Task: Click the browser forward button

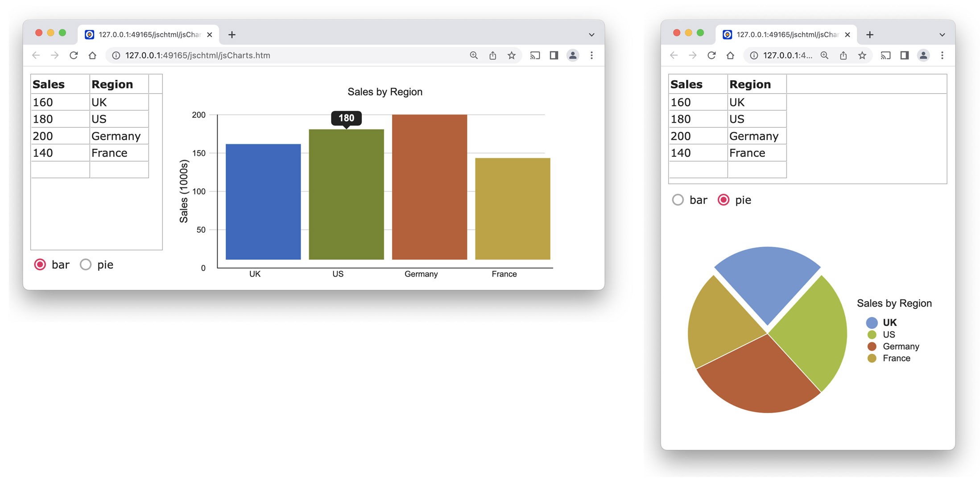Action: tap(54, 55)
